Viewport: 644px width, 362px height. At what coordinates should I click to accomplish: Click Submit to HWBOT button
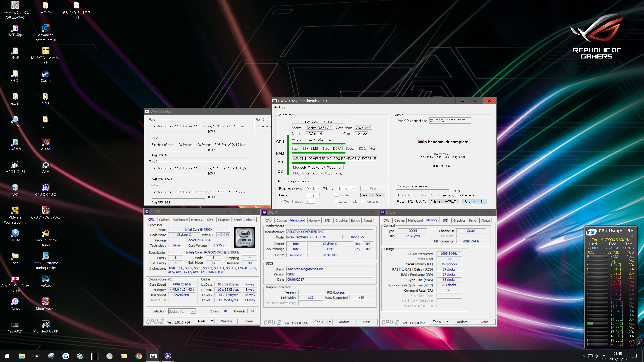(443, 201)
